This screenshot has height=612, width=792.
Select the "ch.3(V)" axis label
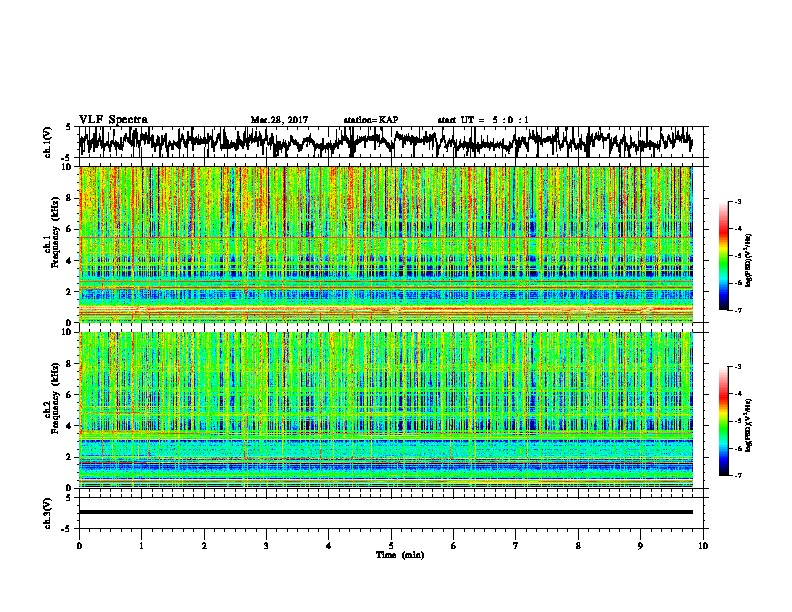[x=48, y=514]
